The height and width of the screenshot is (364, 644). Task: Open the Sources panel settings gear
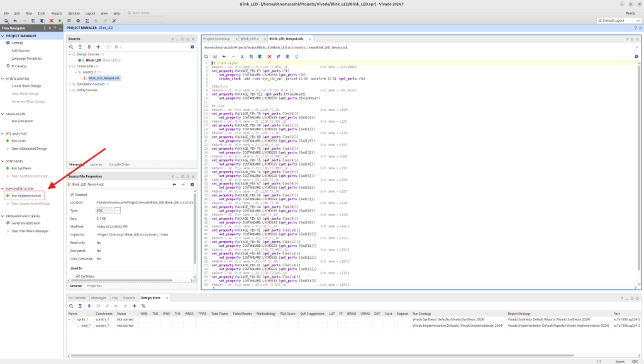point(192,47)
